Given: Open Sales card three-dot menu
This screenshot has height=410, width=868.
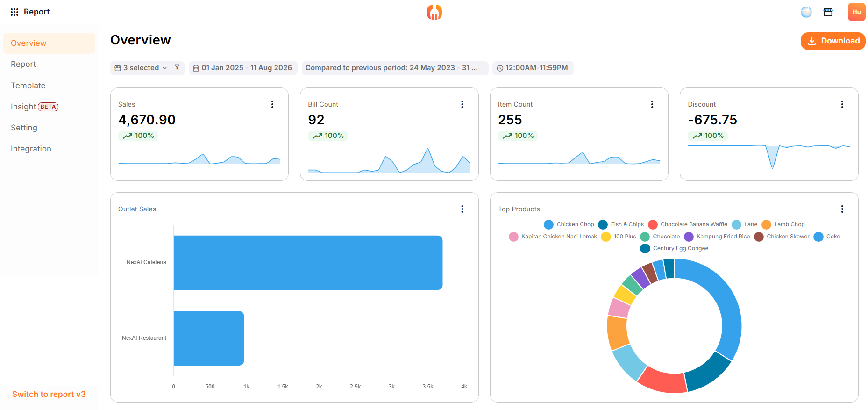Looking at the screenshot, I should click(272, 104).
